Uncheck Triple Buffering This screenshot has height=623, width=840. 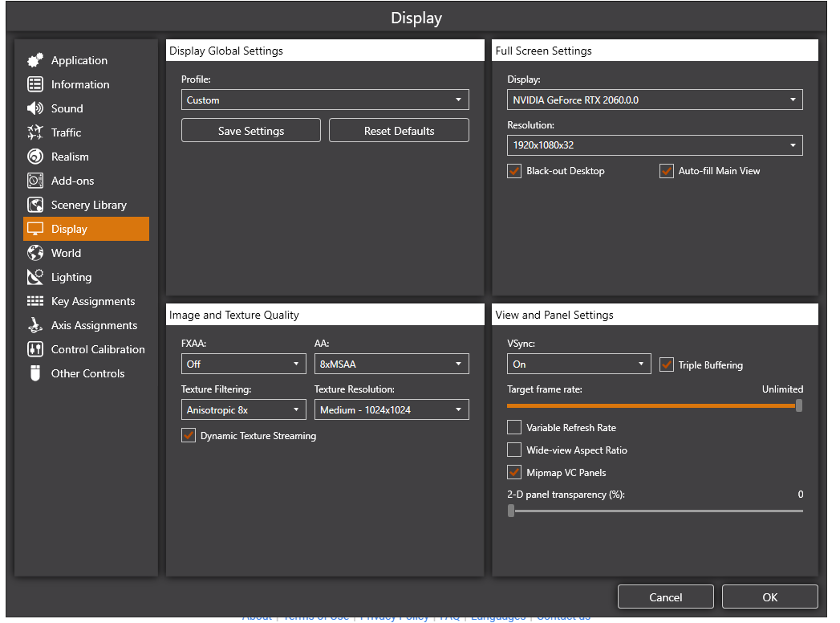click(667, 364)
